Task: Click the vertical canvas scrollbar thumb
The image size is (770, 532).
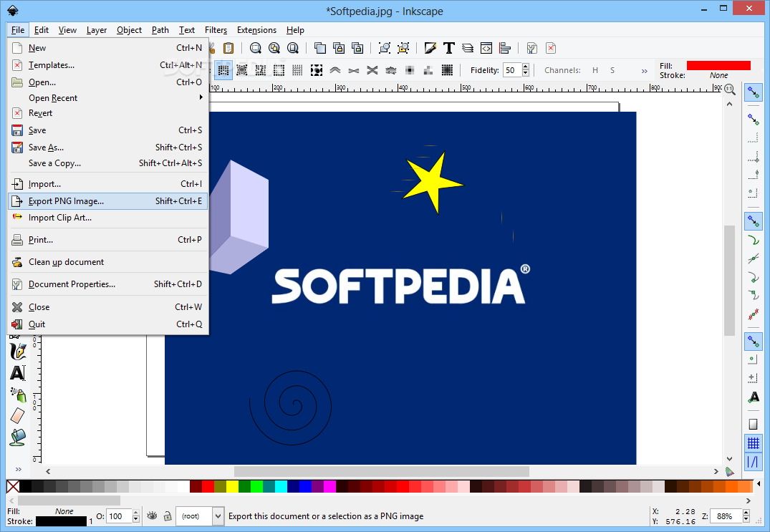Action: tap(730, 281)
